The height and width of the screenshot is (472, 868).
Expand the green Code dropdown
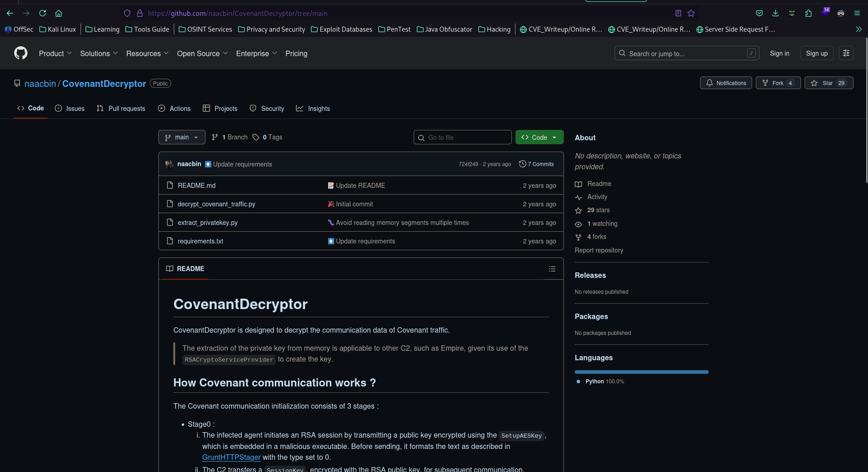539,138
